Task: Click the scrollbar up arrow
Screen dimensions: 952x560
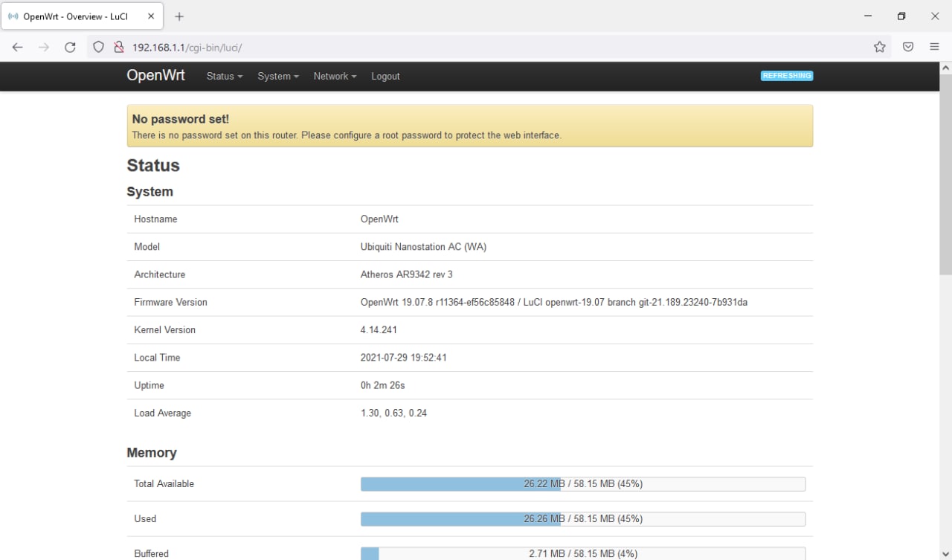Action: click(x=945, y=68)
